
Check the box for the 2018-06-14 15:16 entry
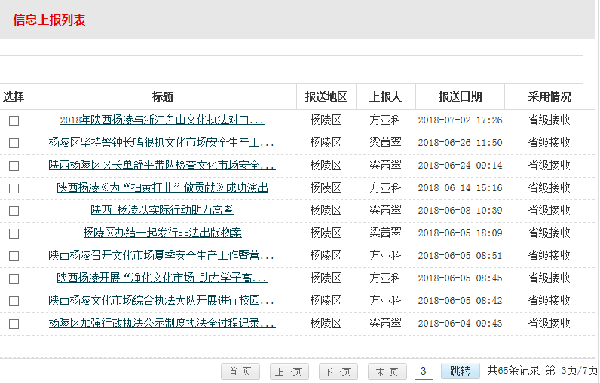point(14,188)
